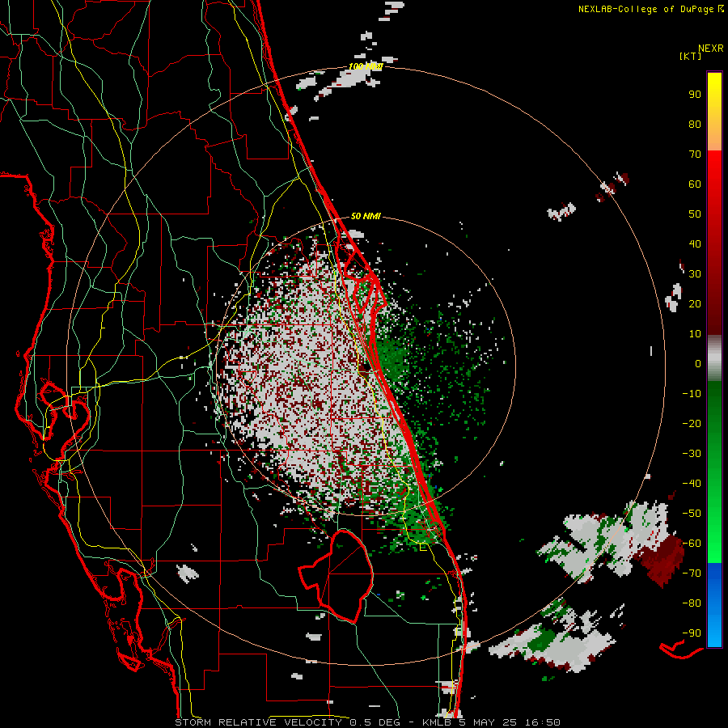Click the [KT] units label
The image size is (728, 728).
point(691,56)
